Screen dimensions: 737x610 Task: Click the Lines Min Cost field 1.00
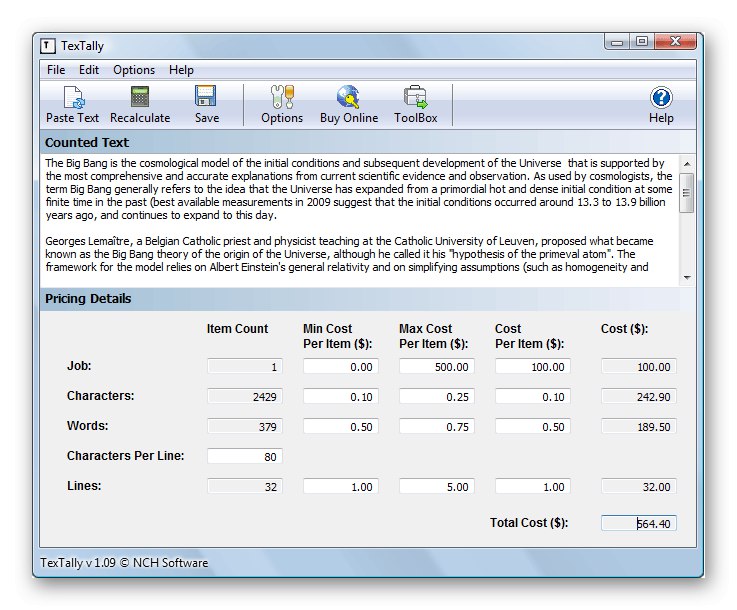(340, 486)
